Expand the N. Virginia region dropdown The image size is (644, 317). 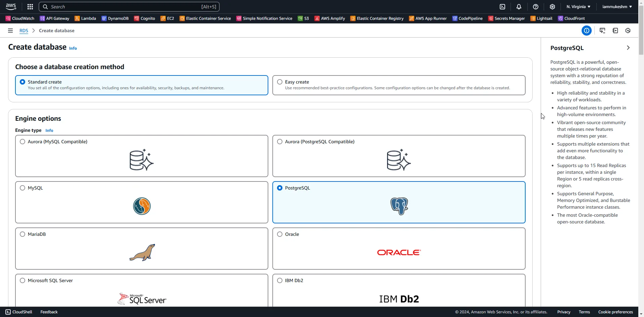tap(578, 6)
